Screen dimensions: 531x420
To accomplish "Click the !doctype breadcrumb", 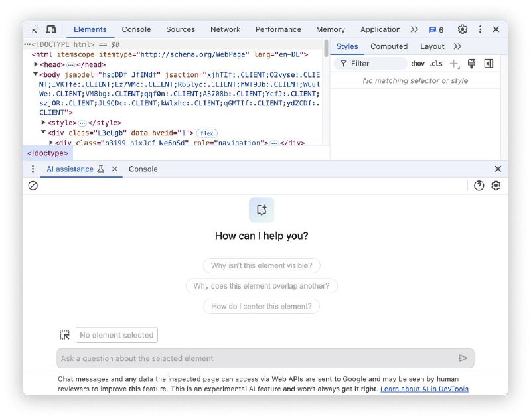I will point(48,153).
